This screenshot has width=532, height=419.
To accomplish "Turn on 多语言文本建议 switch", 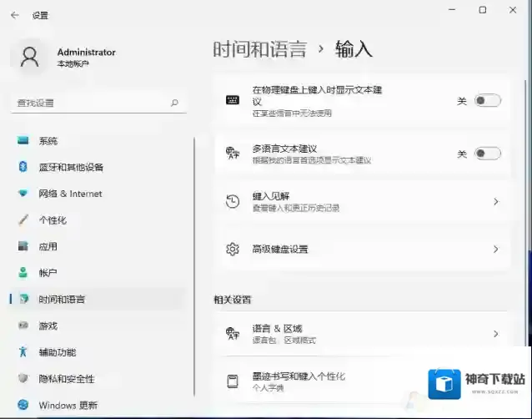I will [x=487, y=154].
